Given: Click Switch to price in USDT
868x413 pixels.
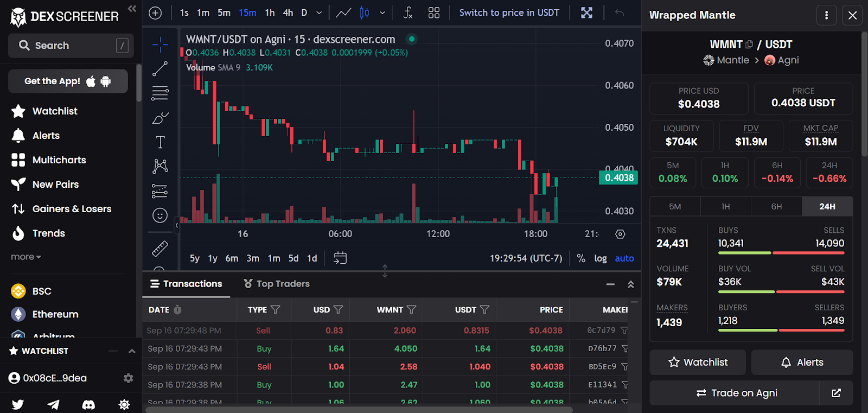Looking at the screenshot, I should (x=509, y=13).
